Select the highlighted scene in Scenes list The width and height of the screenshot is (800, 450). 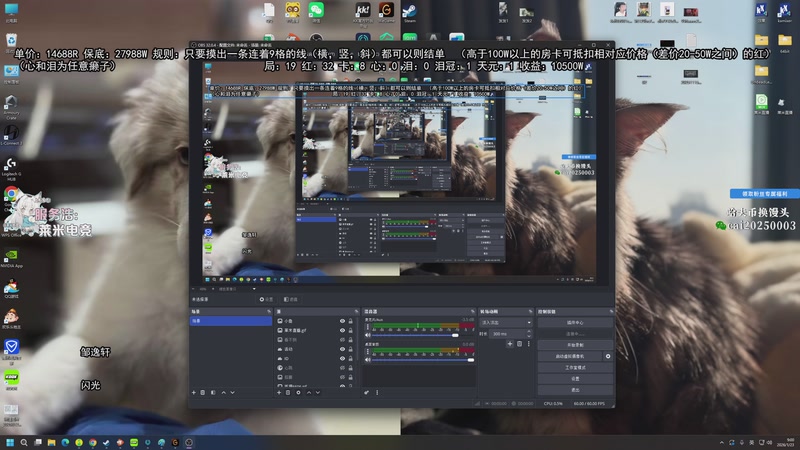click(231, 321)
